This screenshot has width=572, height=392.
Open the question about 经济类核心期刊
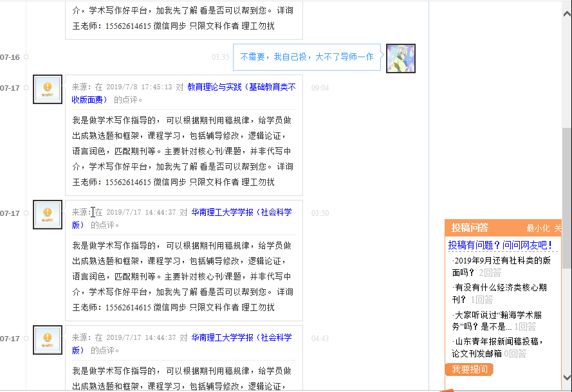492,287
